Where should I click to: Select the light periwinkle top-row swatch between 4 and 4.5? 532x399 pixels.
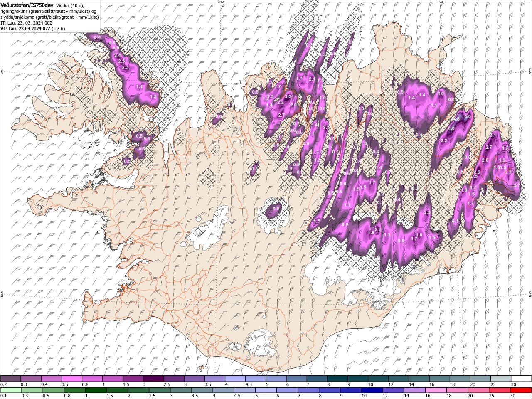pos(234,379)
